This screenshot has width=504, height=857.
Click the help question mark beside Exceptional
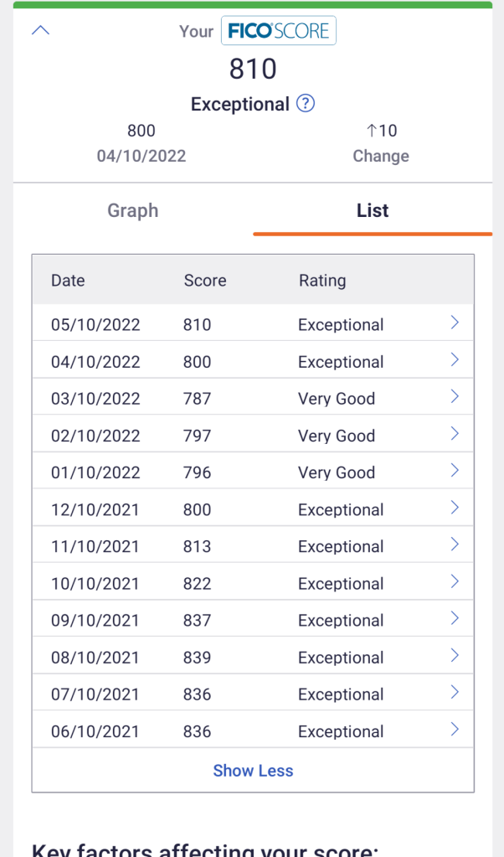[x=306, y=104]
